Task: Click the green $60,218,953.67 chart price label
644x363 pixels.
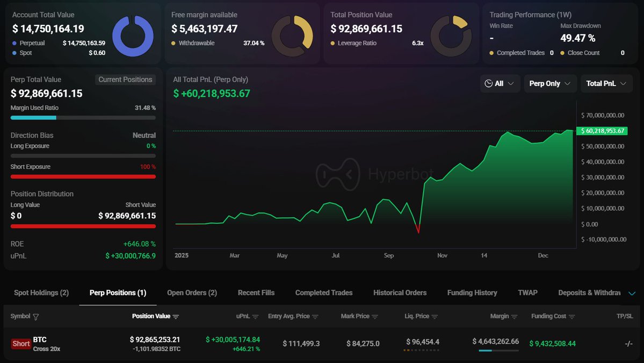Action: point(602,131)
